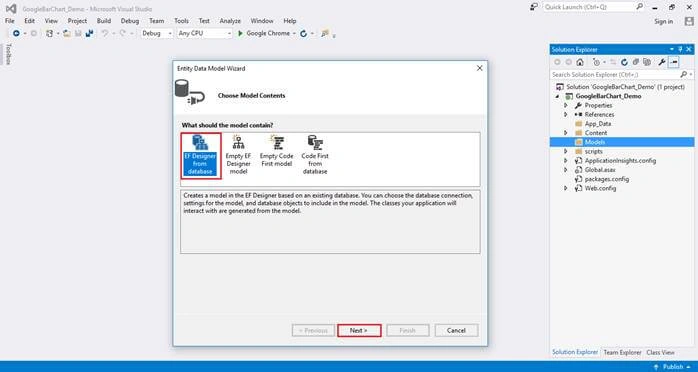This screenshot has width=698, height=372.
Task: Open the Debug configuration dropdown
Action: click(157, 33)
